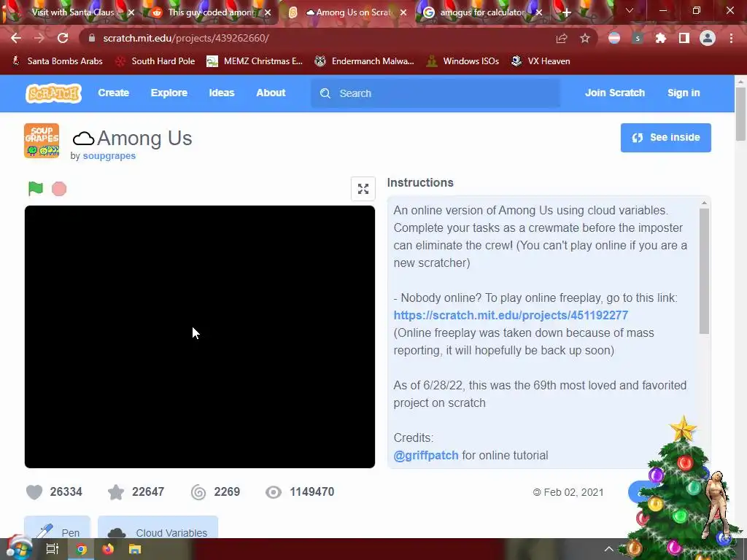
Task: Open the Chrome profile avatar
Action: pyautogui.click(x=708, y=38)
